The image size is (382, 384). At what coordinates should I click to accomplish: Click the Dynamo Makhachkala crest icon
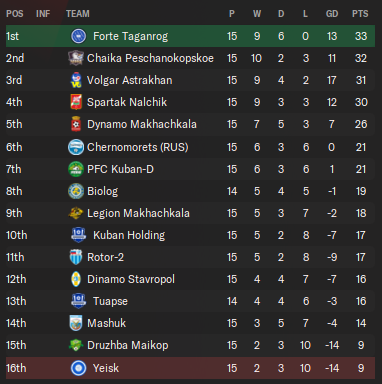click(x=76, y=124)
